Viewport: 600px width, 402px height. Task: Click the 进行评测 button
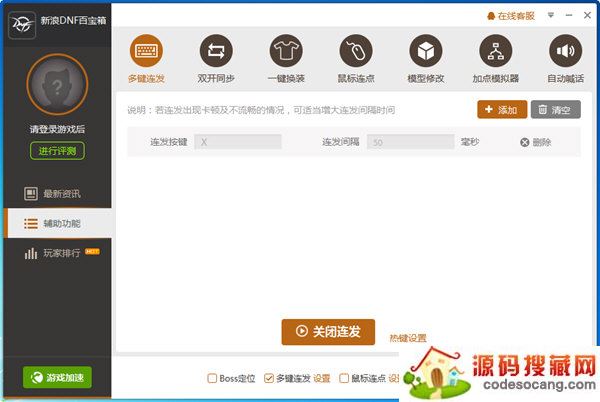point(57,151)
